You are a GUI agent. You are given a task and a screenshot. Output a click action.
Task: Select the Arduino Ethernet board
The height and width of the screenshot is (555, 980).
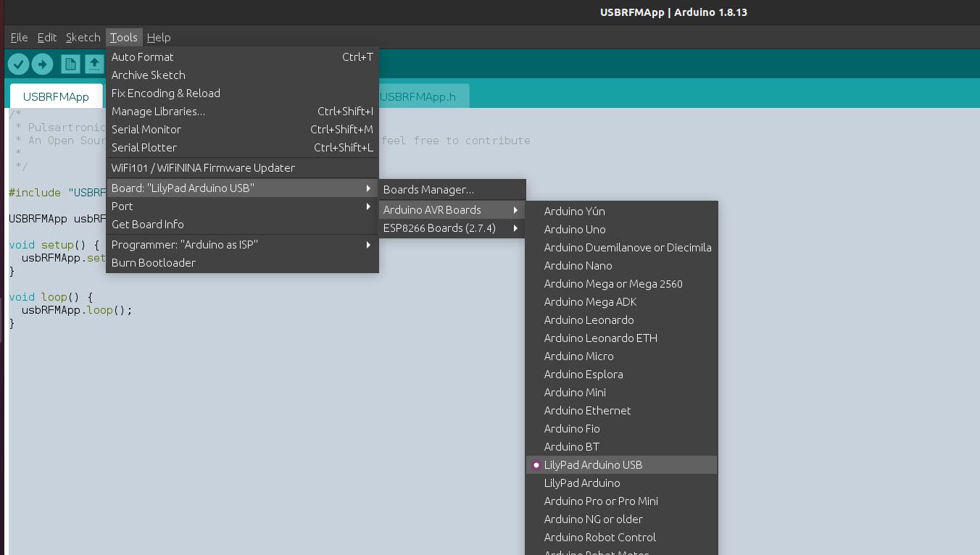(622, 411)
